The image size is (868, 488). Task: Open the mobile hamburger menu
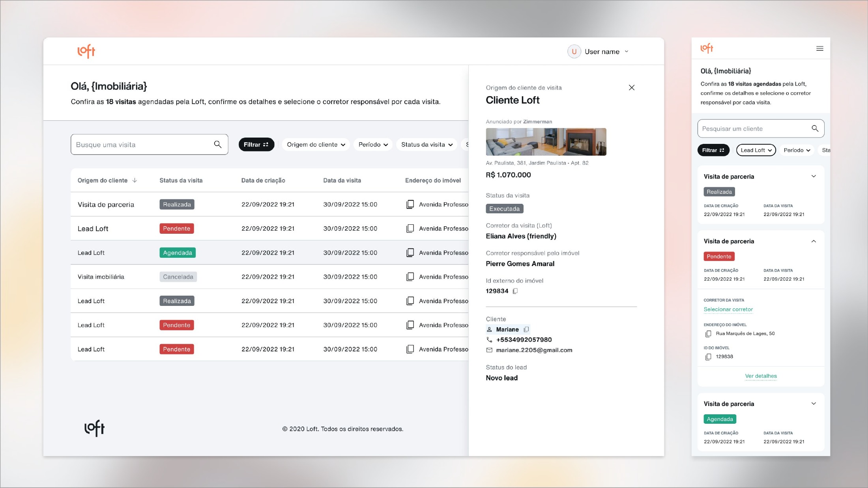pyautogui.click(x=820, y=48)
